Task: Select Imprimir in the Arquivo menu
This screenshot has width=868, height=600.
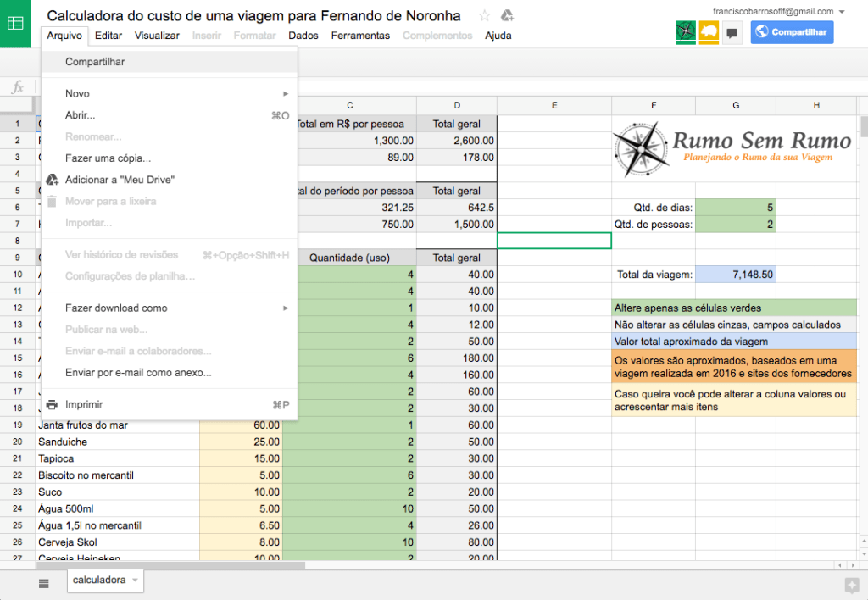Action: tap(84, 404)
